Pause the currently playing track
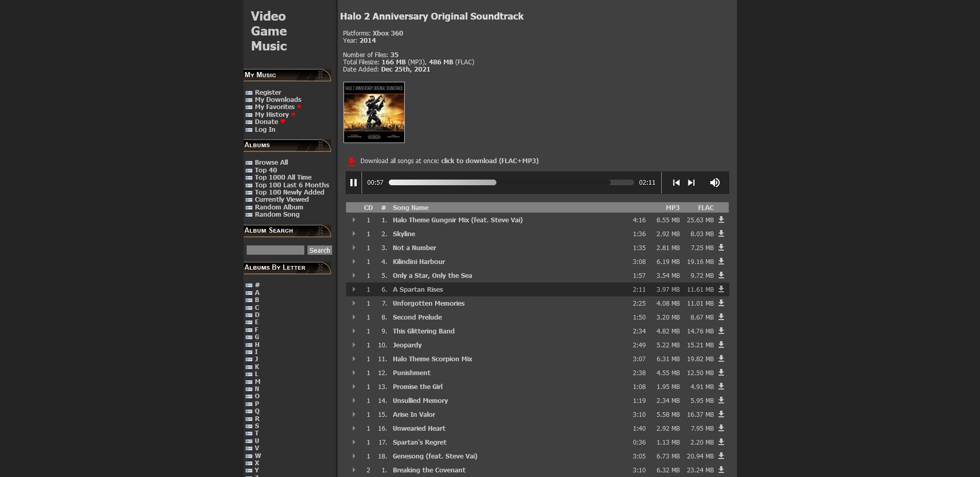This screenshot has height=477, width=980. coord(353,183)
